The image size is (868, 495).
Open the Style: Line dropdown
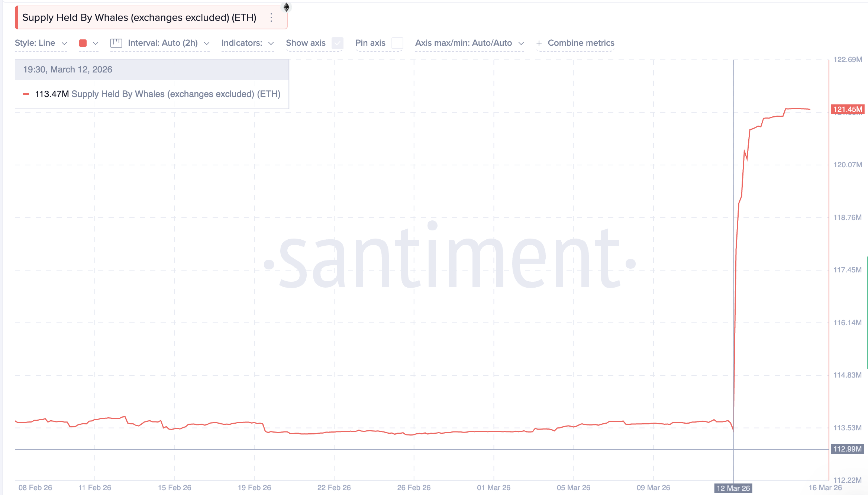click(x=41, y=43)
